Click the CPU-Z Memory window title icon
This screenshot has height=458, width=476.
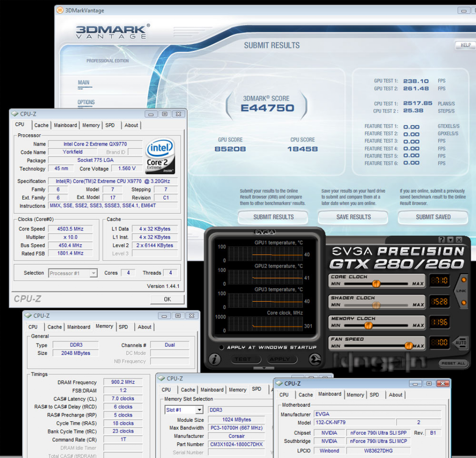coord(28,316)
